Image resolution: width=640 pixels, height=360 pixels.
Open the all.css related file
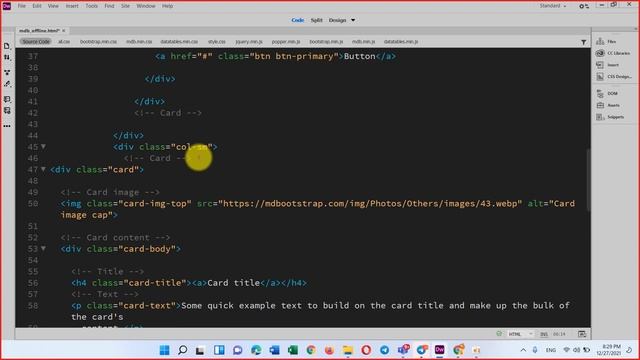click(64, 42)
